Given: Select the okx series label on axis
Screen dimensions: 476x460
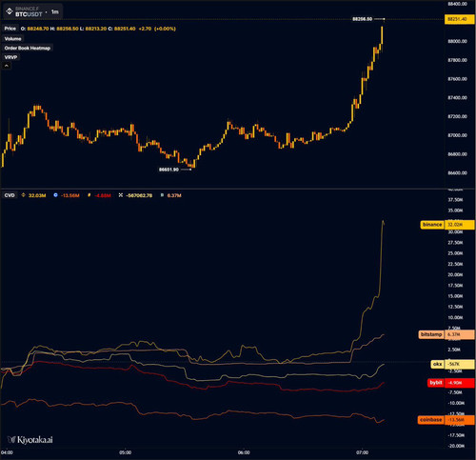Looking at the screenshot, I should [437, 364].
